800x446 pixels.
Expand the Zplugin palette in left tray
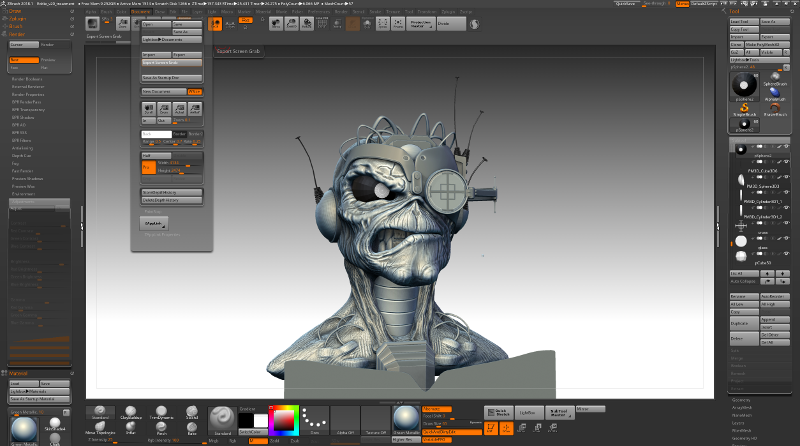17,18
